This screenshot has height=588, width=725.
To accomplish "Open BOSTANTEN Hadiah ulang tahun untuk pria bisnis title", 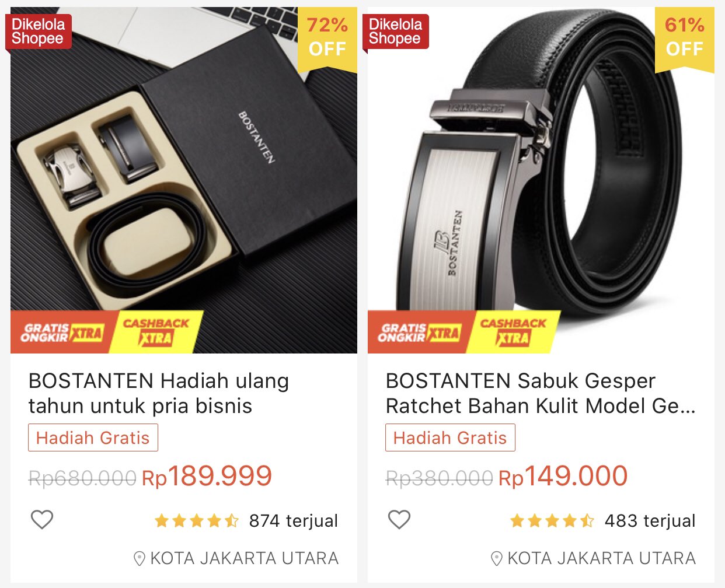I will click(x=159, y=393).
